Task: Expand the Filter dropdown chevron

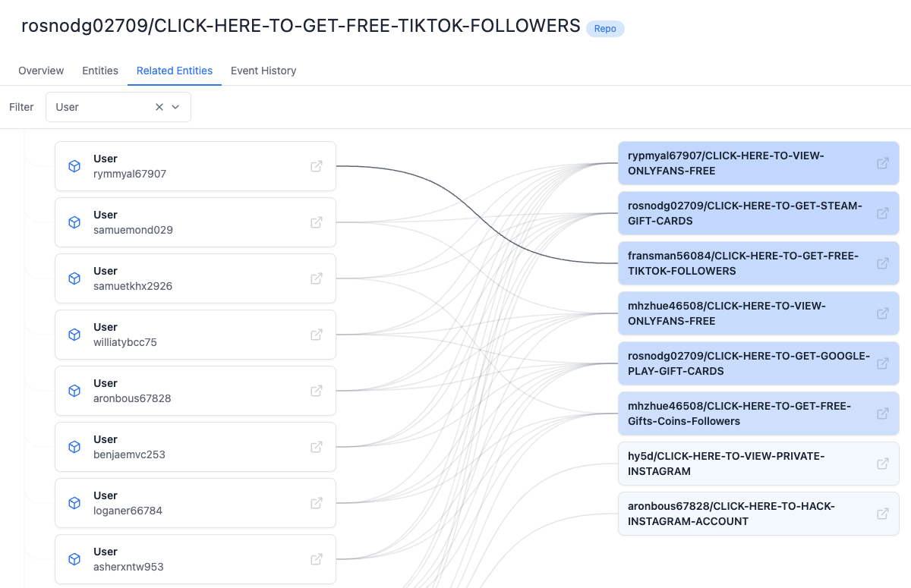Action: (175, 107)
